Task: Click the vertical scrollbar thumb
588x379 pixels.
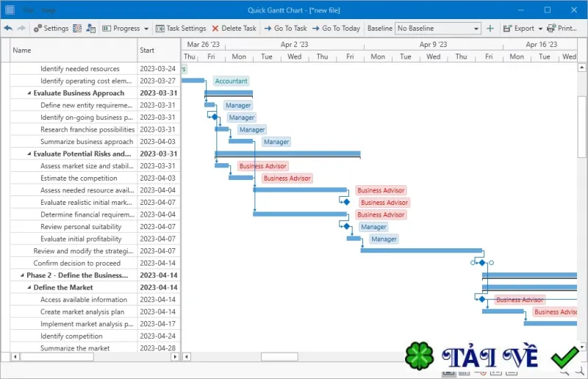Action: click(x=581, y=127)
